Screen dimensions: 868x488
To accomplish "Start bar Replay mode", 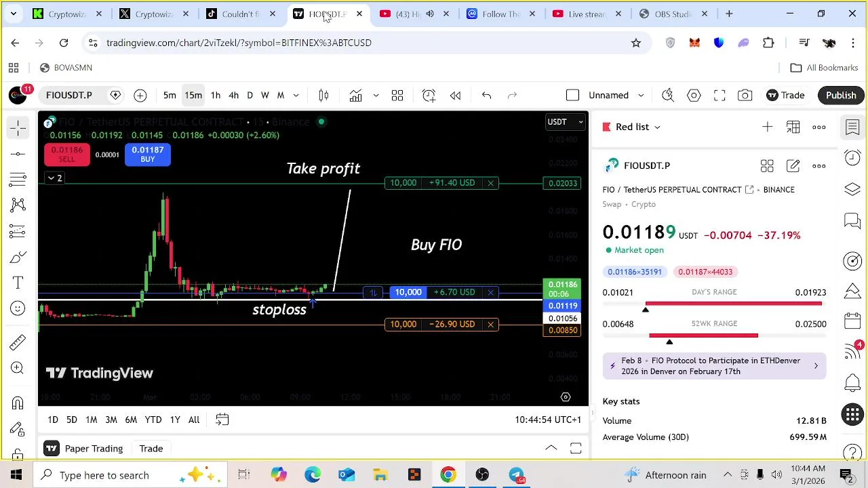I will [455, 96].
